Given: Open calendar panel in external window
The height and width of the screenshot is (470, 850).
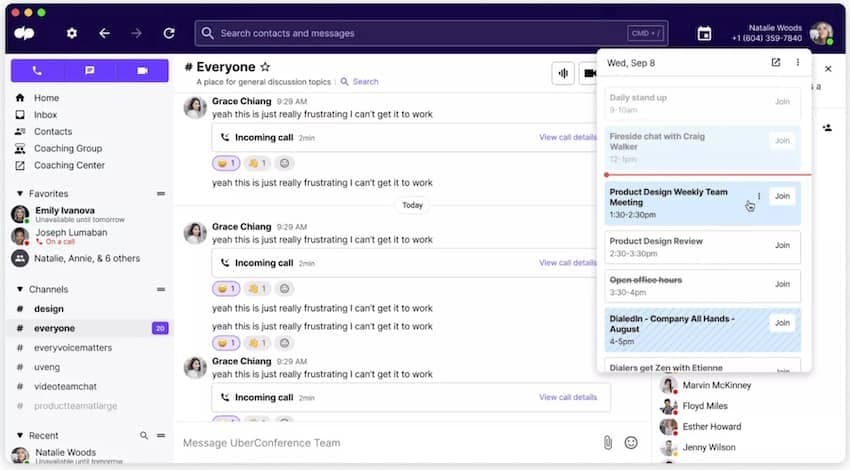Looking at the screenshot, I should 776,62.
